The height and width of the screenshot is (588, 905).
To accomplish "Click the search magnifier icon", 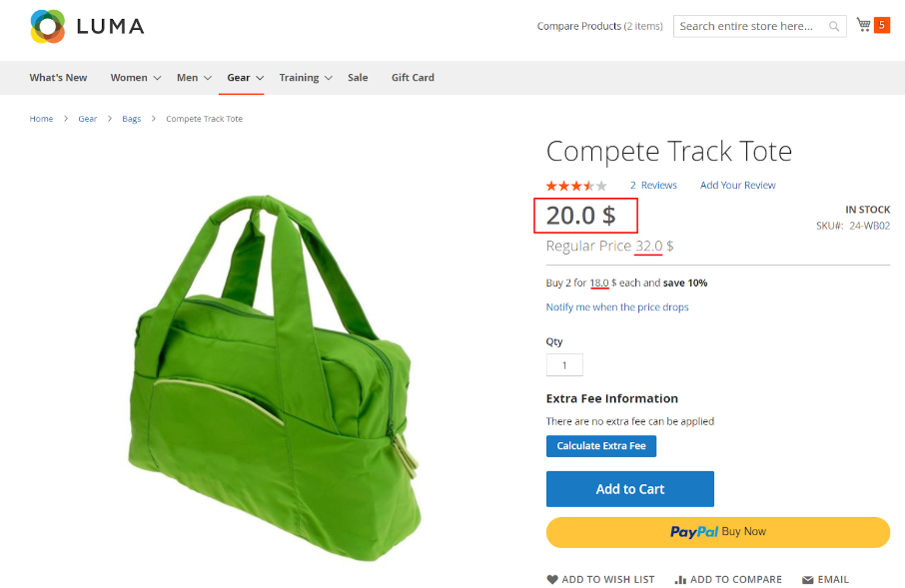I will click(834, 26).
